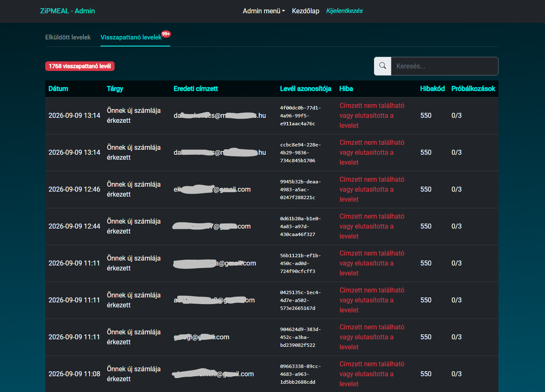Click the recipient email in the 12:44 row
The image size is (545, 392).
coord(212,226)
